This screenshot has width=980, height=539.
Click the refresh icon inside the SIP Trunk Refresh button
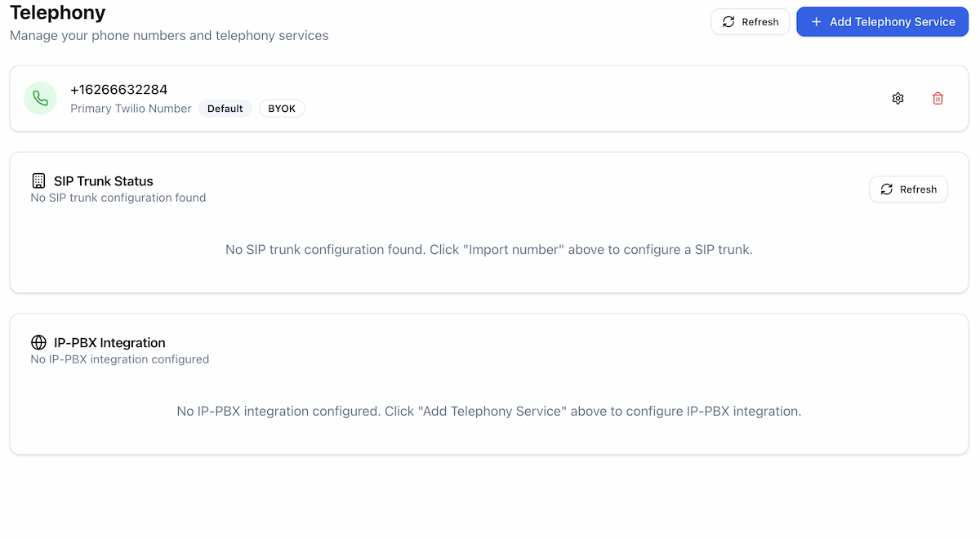tap(886, 189)
